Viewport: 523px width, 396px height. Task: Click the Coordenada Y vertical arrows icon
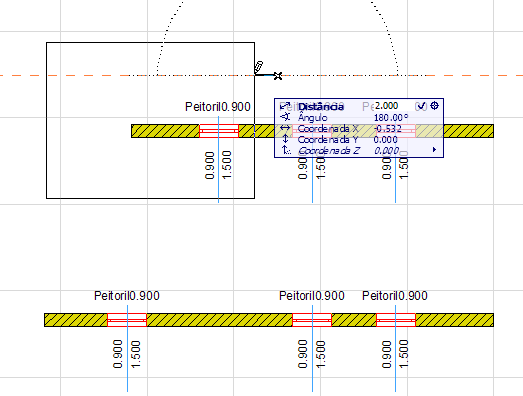pyautogui.click(x=285, y=139)
